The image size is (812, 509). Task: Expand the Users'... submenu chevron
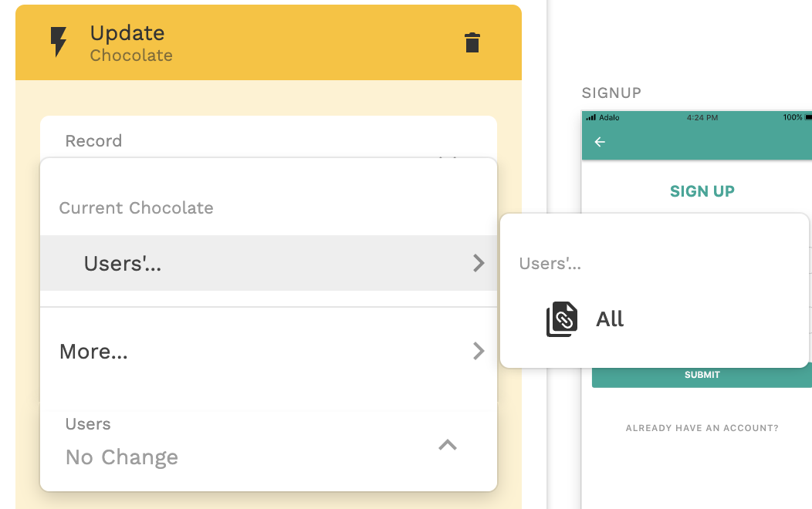479,263
